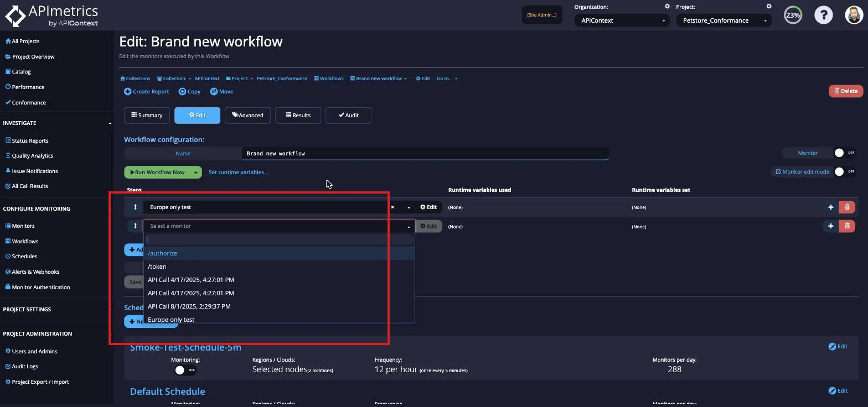Add a step after the empty monitor row
This screenshot has width=868, height=407.
(x=830, y=226)
